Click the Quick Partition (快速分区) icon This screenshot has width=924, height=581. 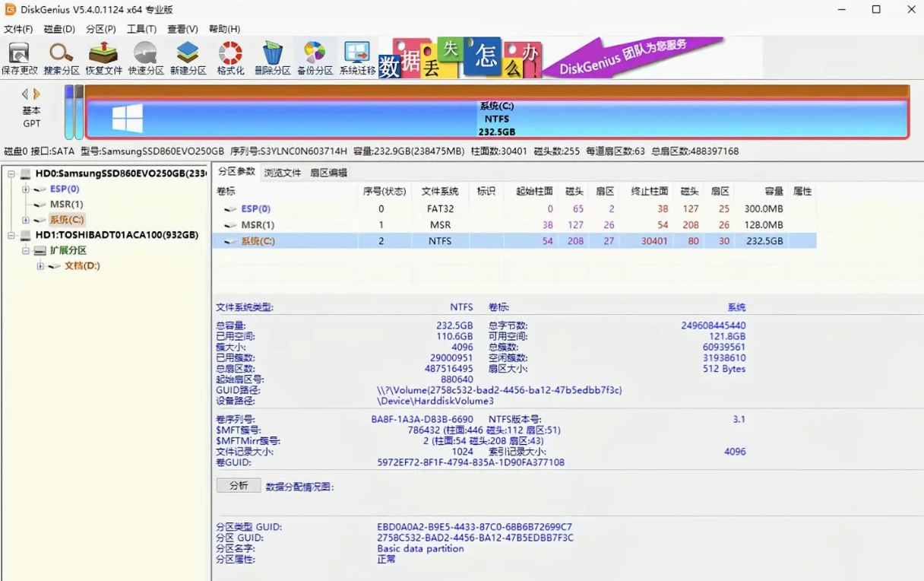(x=146, y=59)
